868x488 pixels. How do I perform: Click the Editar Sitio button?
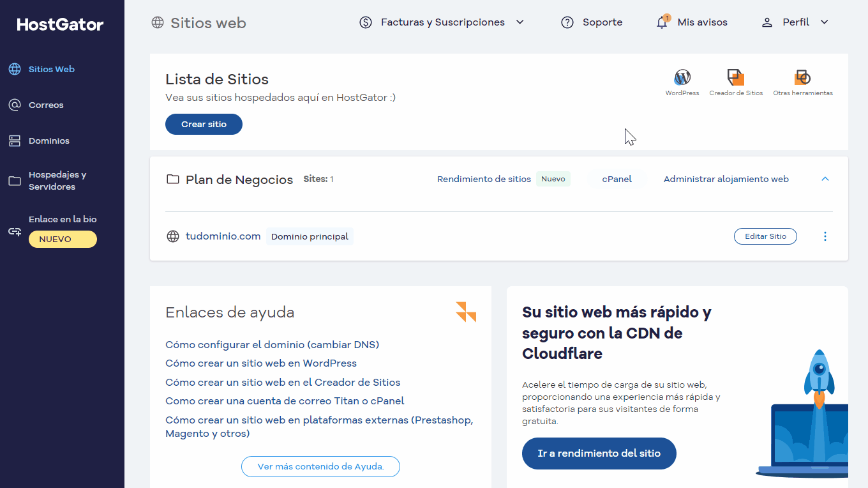765,236
